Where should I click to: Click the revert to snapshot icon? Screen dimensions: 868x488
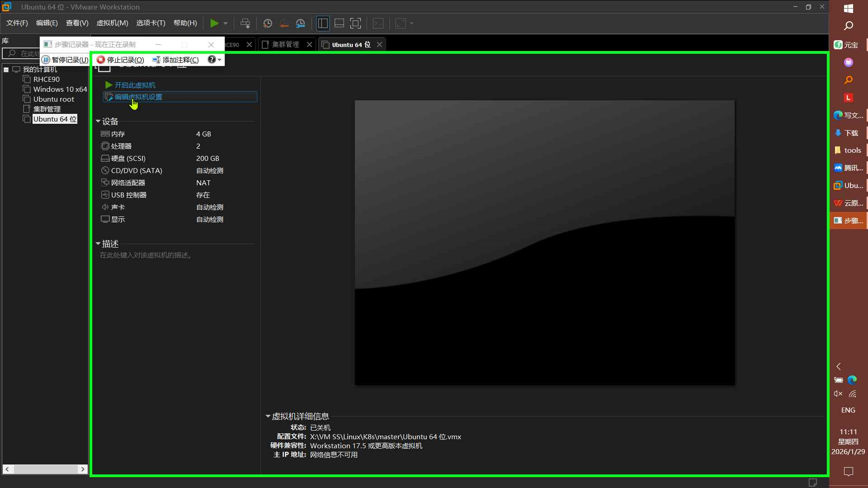tap(284, 23)
